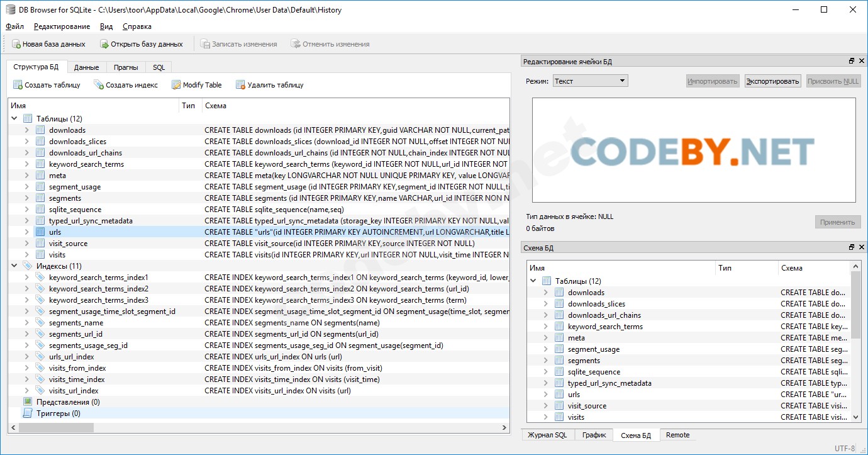
Task: Collapse the Индексы (11) group
Action: point(14,266)
